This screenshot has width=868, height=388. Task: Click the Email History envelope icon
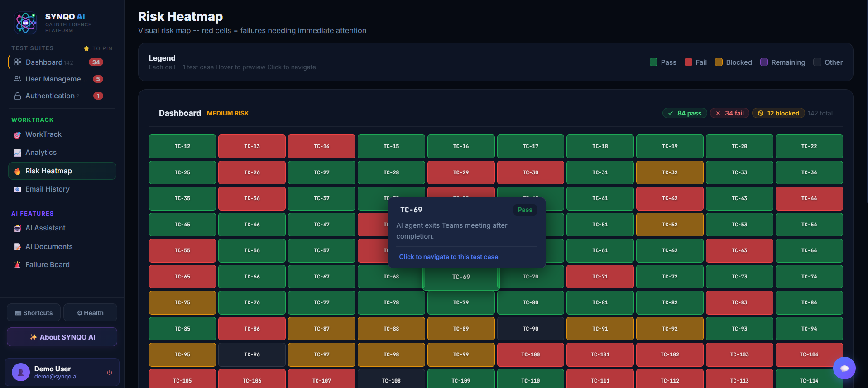pos(17,189)
